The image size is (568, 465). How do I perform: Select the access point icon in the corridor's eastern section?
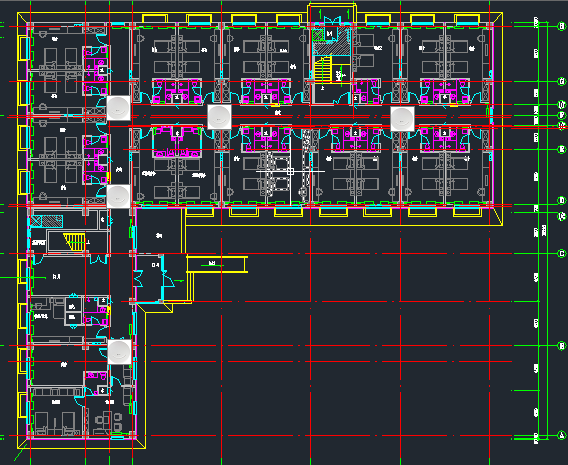click(x=402, y=119)
